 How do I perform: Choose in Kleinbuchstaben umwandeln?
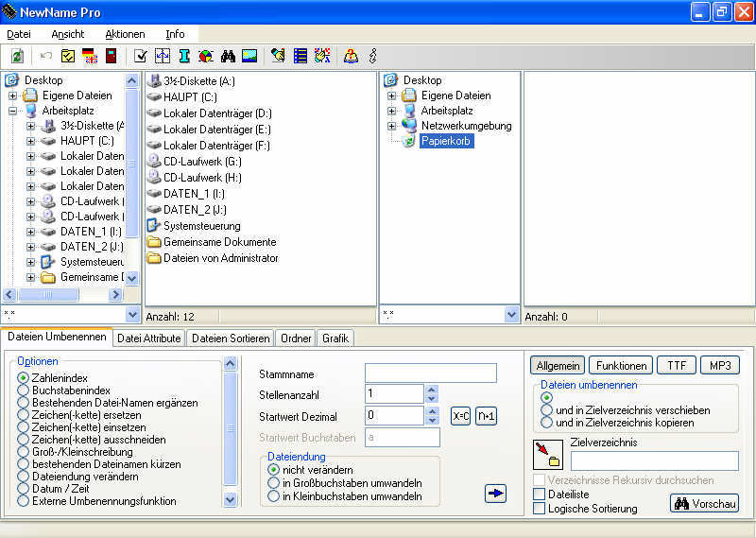pos(273,495)
